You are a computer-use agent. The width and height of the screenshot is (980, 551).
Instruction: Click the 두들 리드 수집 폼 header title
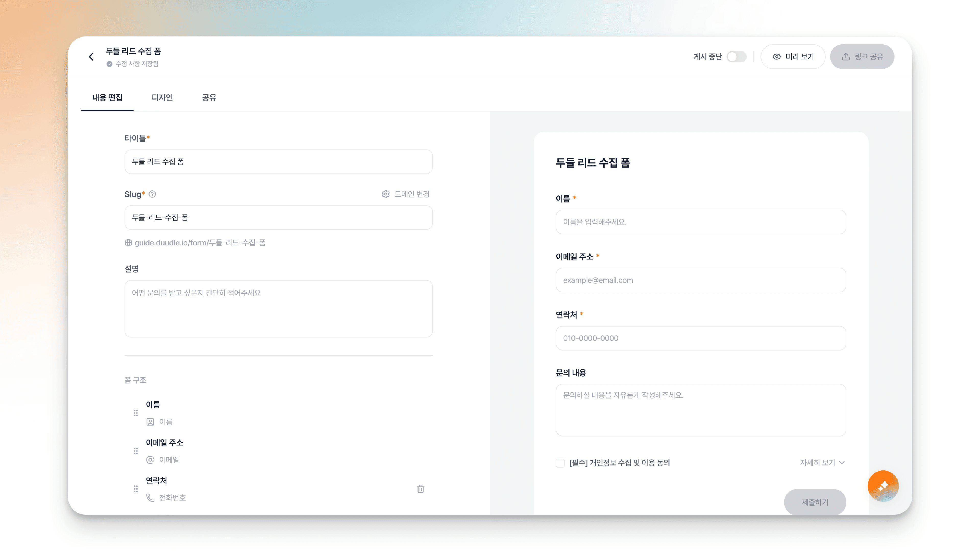(133, 51)
